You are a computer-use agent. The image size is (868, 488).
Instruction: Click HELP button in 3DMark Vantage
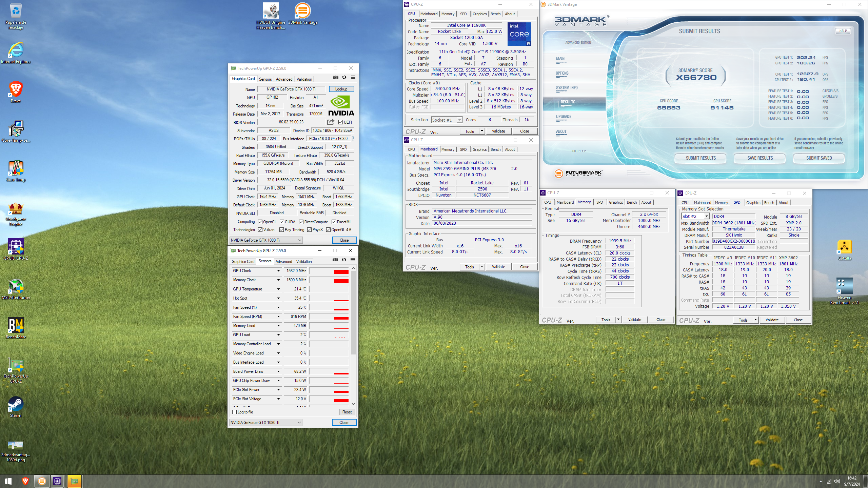pyautogui.click(x=843, y=31)
